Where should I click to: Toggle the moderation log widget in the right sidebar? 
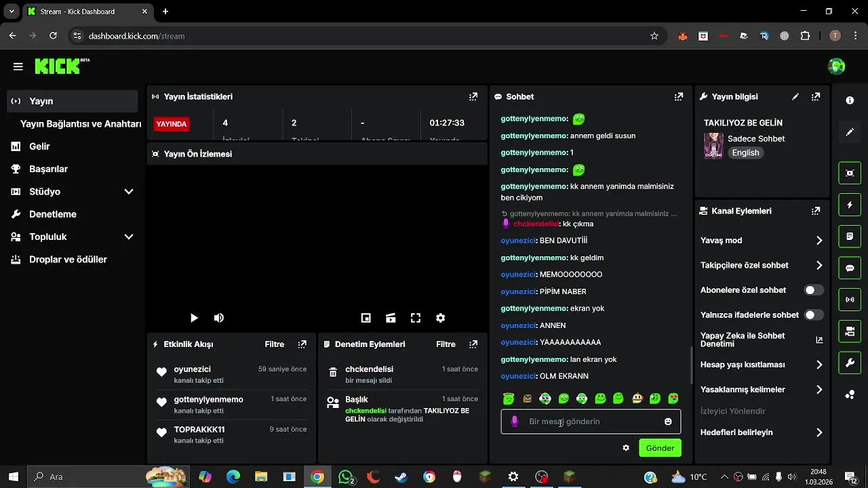(850, 237)
